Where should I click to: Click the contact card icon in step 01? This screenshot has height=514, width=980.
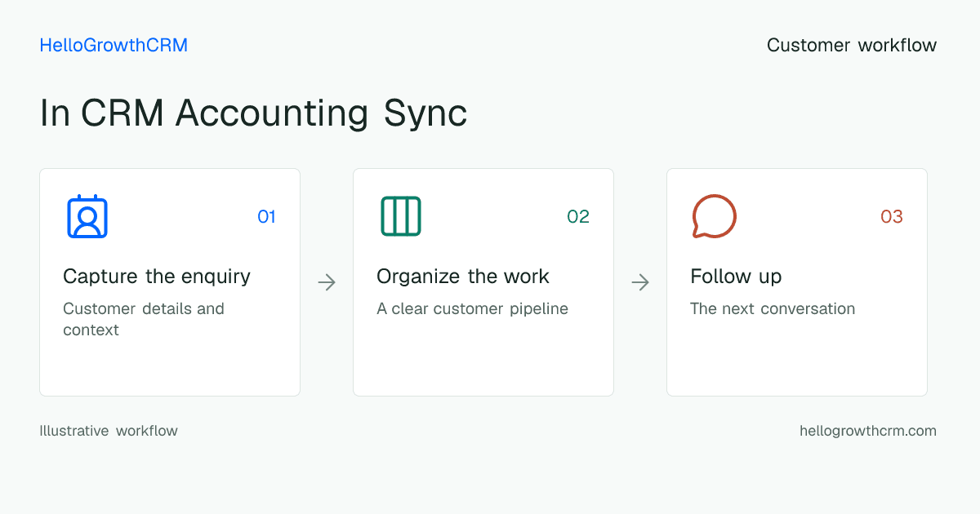[x=87, y=216]
